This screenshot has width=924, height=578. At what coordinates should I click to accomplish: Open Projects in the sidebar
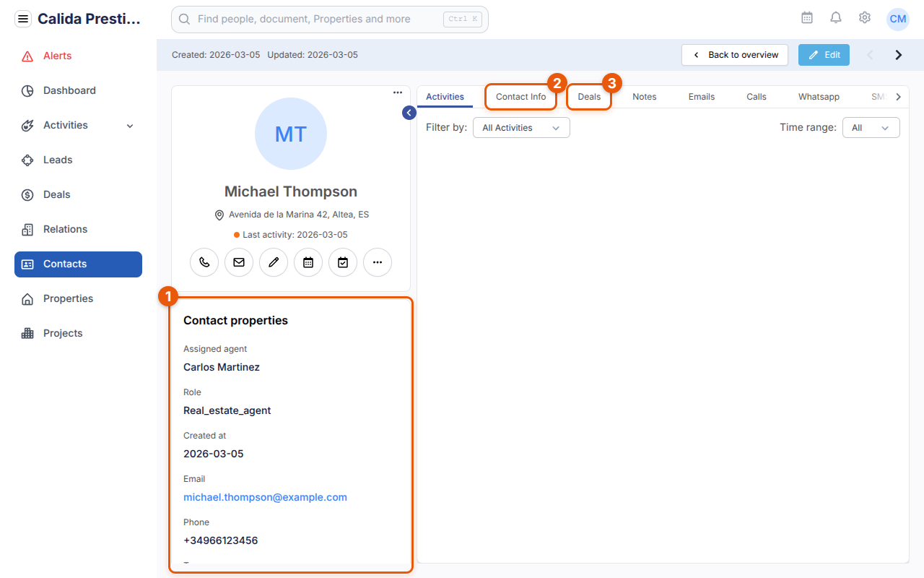[78, 333]
